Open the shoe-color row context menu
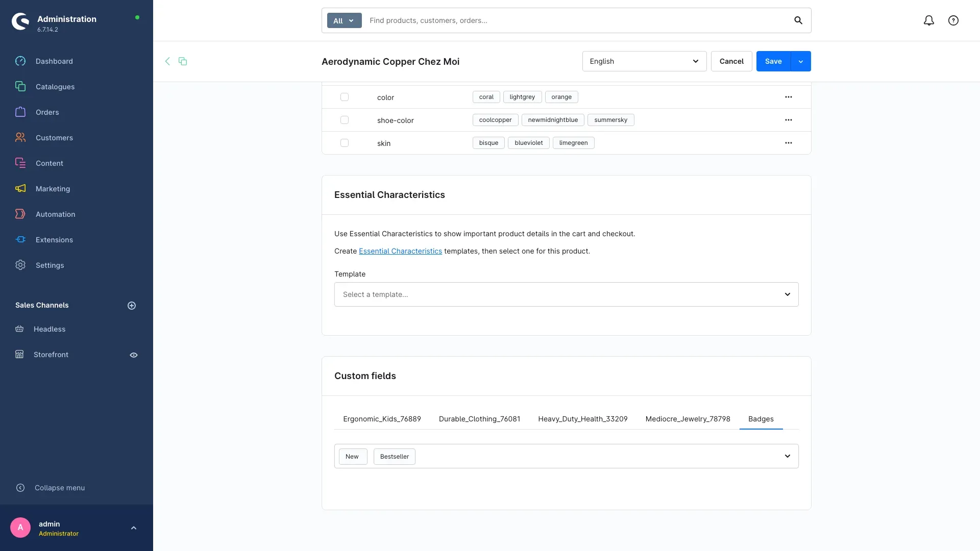This screenshot has width=980, height=551. pos(789,120)
